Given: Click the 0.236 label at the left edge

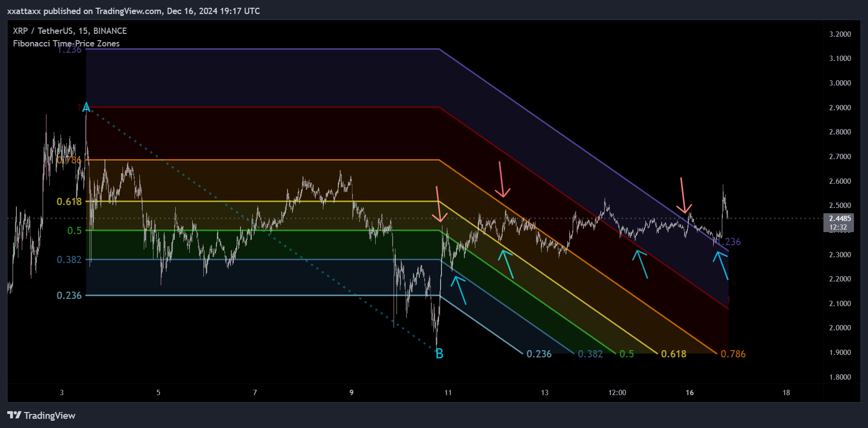Looking at the screenshot, I should coord(69,295).
